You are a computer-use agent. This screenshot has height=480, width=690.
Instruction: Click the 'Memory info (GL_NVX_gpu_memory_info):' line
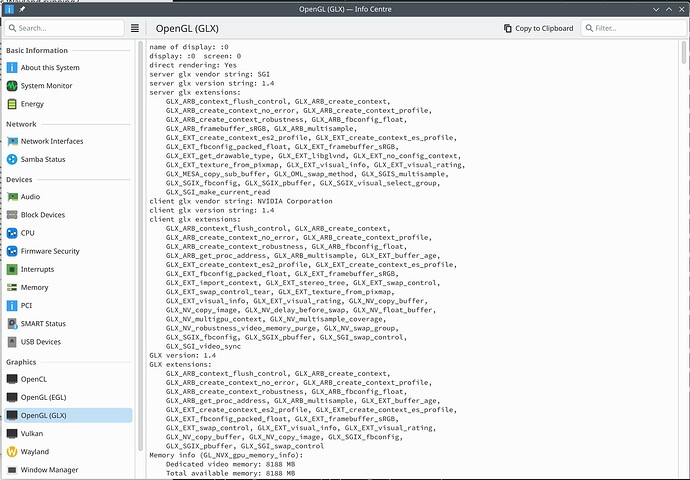226,455
